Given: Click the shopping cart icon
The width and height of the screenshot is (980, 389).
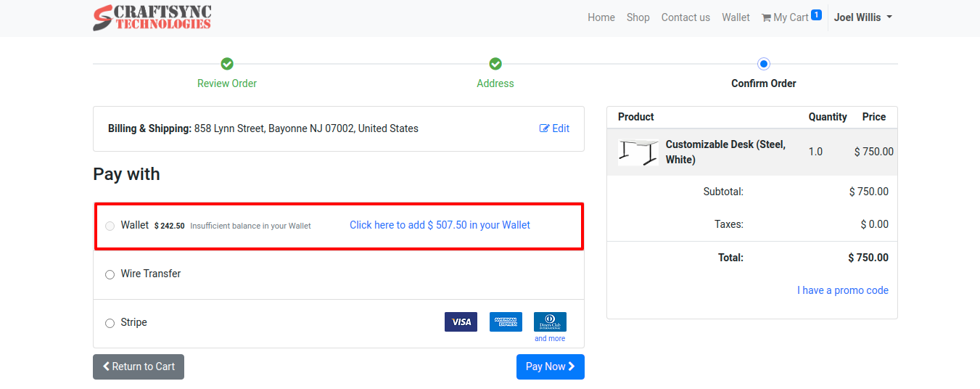Looking at the screenshot, I should click(x=766, y=17).
